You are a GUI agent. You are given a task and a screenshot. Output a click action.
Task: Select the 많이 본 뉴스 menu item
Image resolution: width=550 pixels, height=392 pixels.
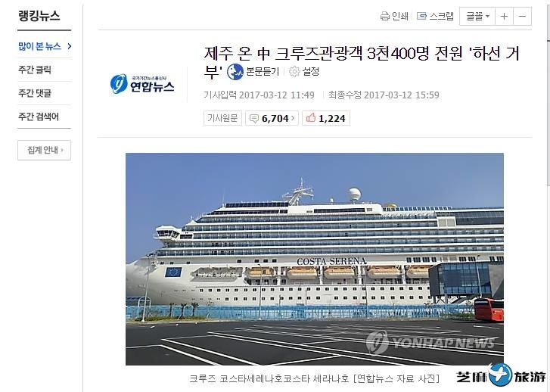tap(39, 46)
